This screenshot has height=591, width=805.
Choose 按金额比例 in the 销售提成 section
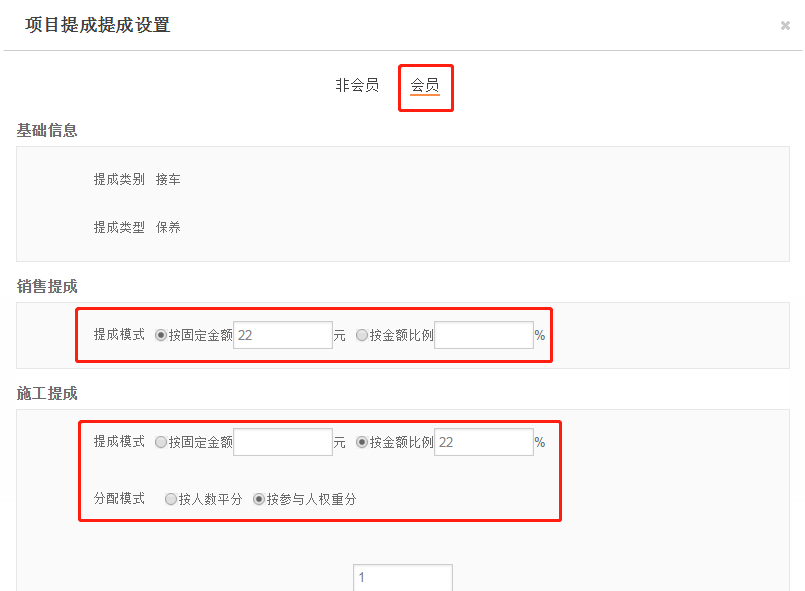pos(362,336)
